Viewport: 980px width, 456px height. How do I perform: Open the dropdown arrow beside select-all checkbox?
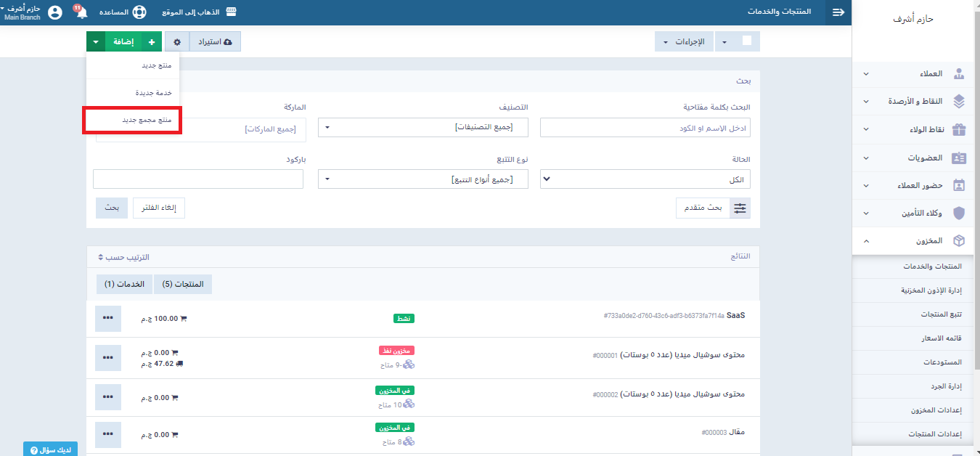724,42
